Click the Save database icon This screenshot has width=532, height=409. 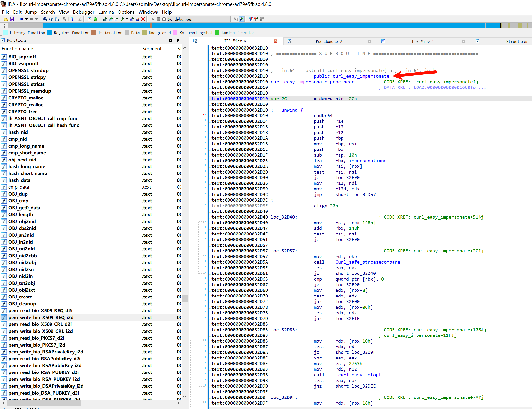tap(12, 19)
